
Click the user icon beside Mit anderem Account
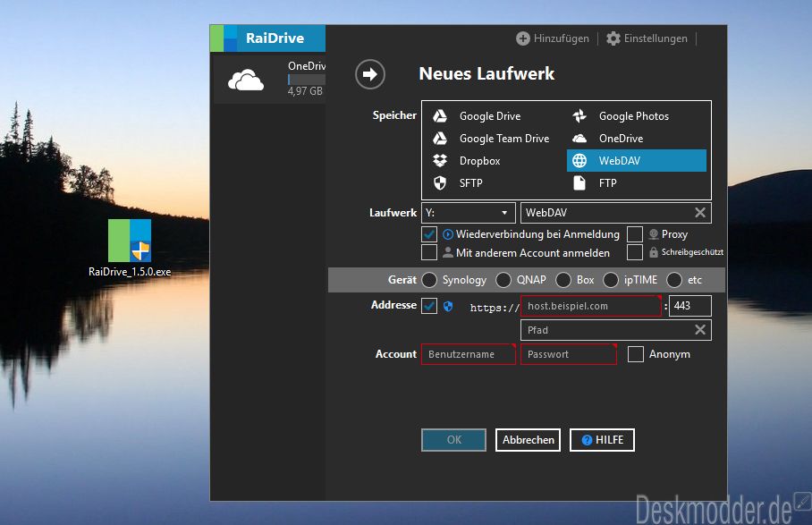[448, 253]
